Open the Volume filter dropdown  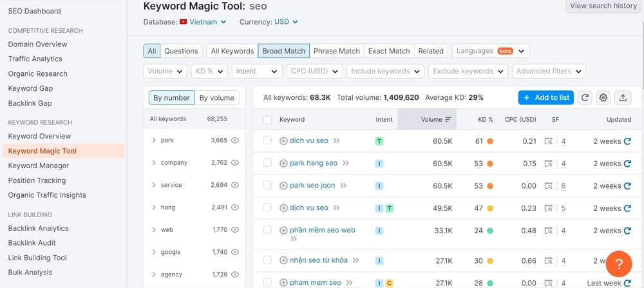(165, 71)
